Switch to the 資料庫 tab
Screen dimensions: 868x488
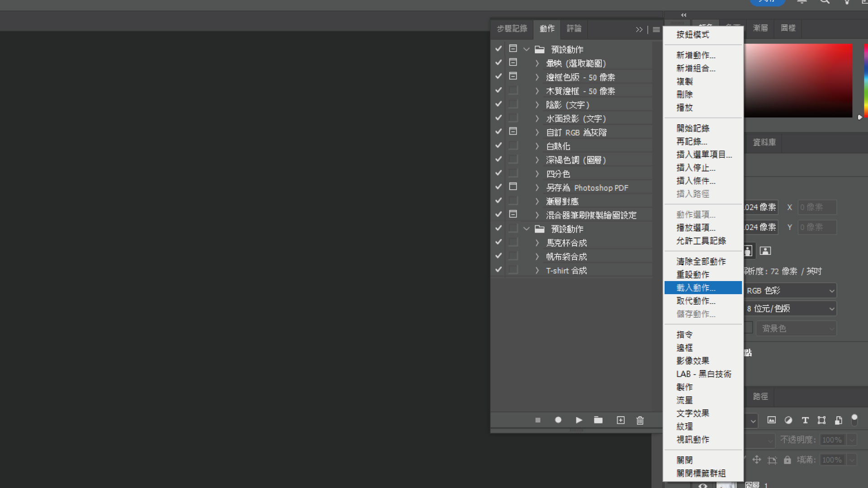coord(764,142)
